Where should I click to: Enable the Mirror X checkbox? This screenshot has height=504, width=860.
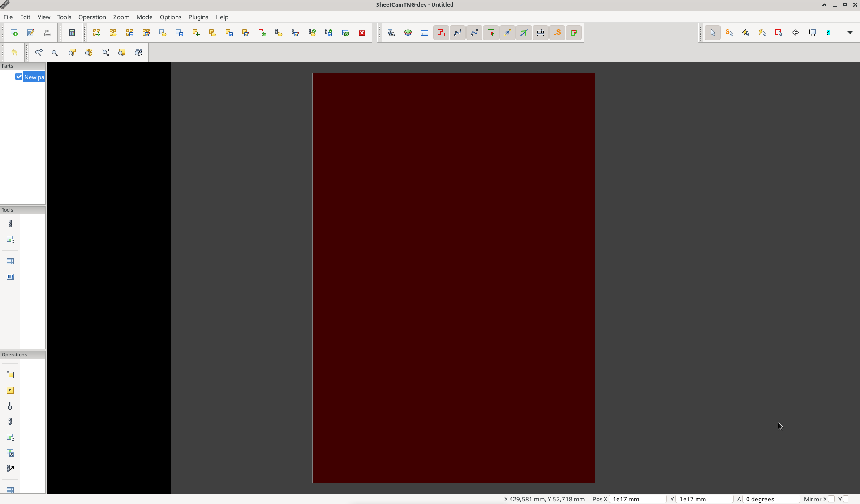(x=831, y=499)
